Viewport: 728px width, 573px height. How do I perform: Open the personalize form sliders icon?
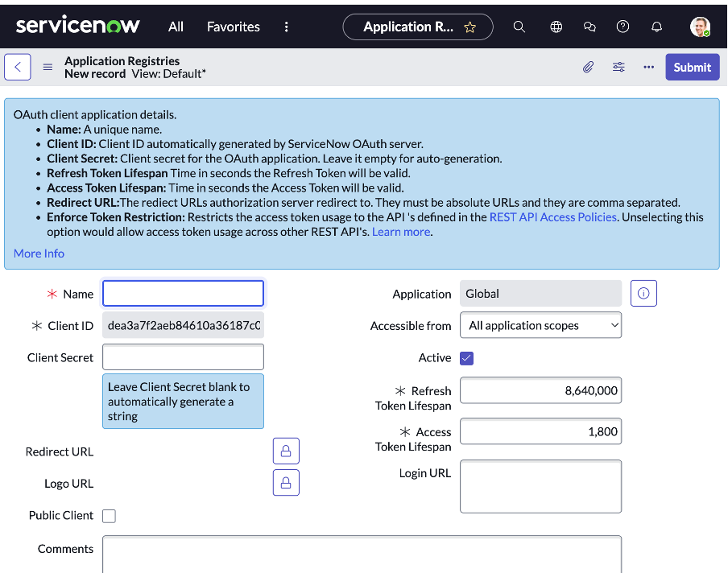618,68
